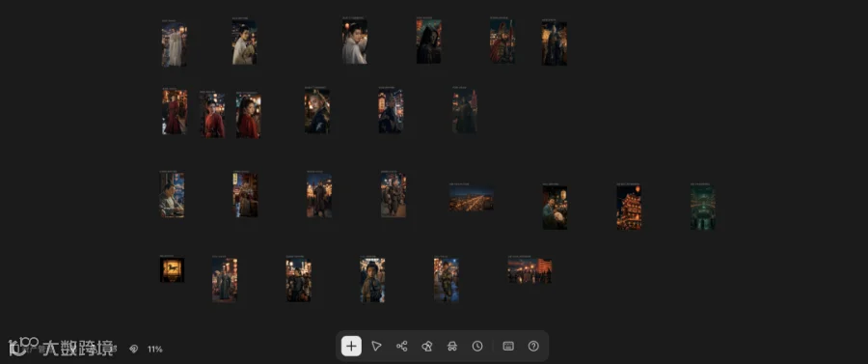Select the pointer arrow tool
This screenshot has height=364, width=868.
(376, 347)
